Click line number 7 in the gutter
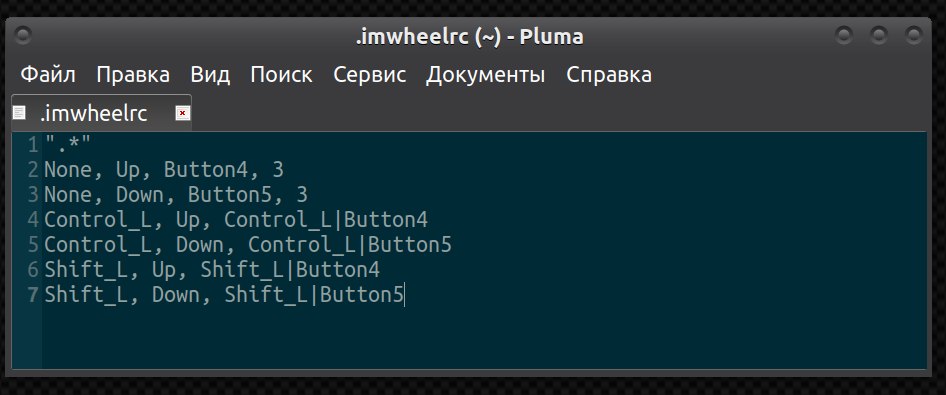 (x=33, y=295)
